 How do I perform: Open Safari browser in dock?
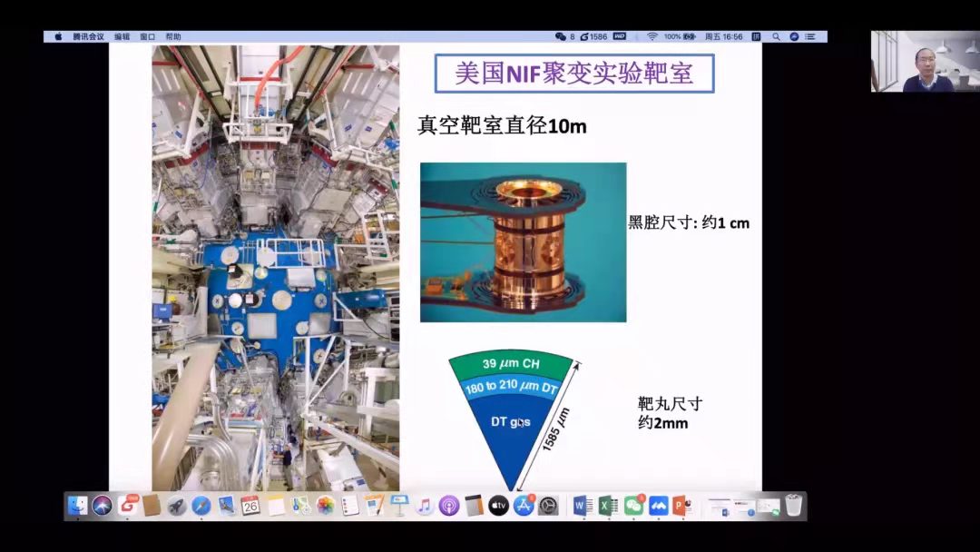(x=201, y=506)
